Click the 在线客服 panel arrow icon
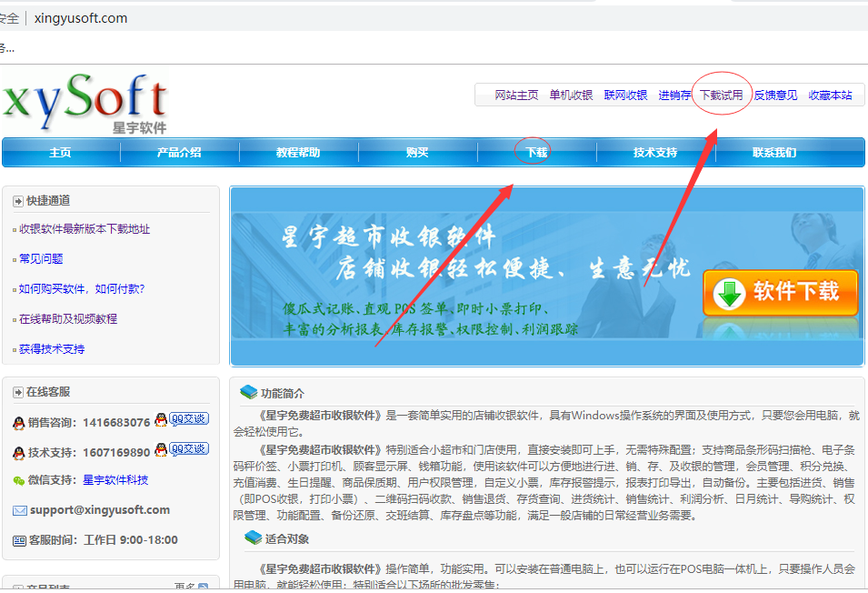 point(18,392)
